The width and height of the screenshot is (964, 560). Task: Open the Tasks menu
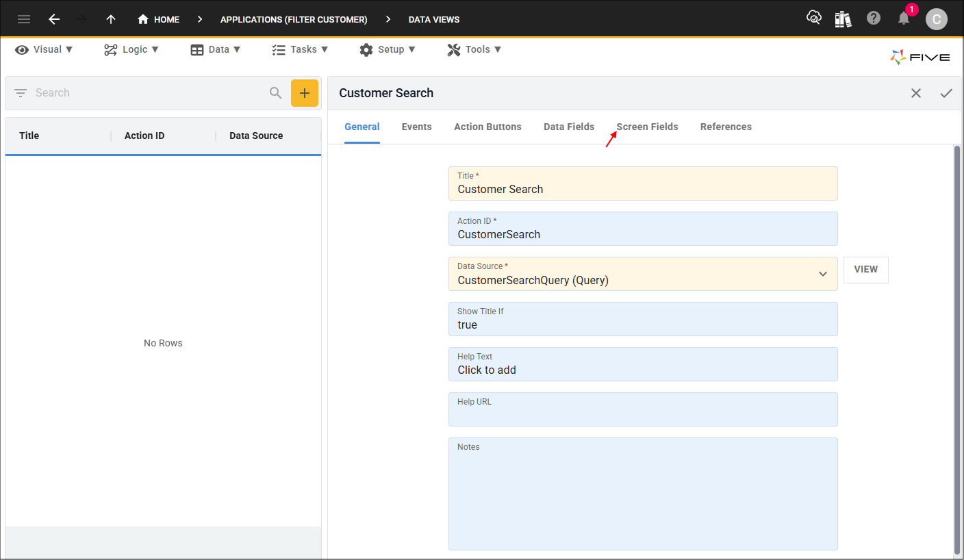300,49
